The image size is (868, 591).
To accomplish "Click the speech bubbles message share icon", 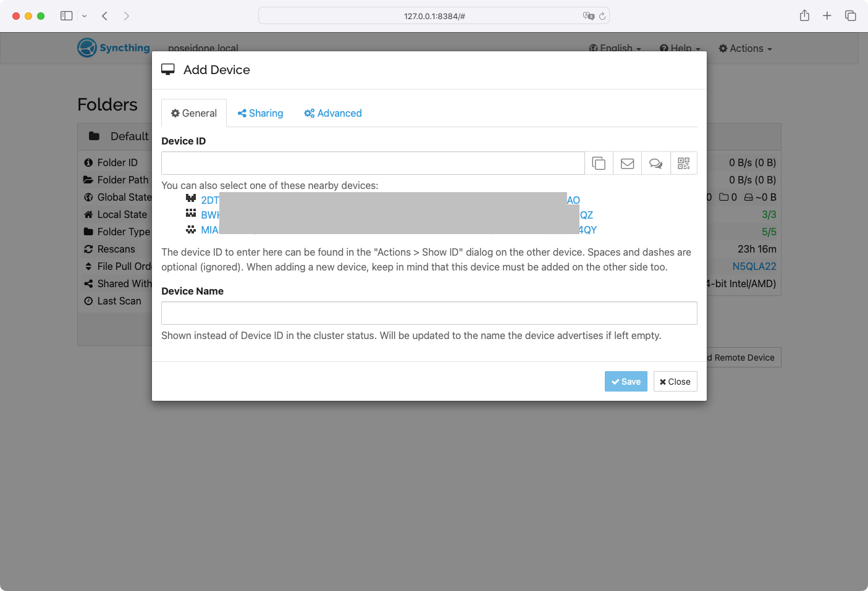I will [x=655, y=163].
